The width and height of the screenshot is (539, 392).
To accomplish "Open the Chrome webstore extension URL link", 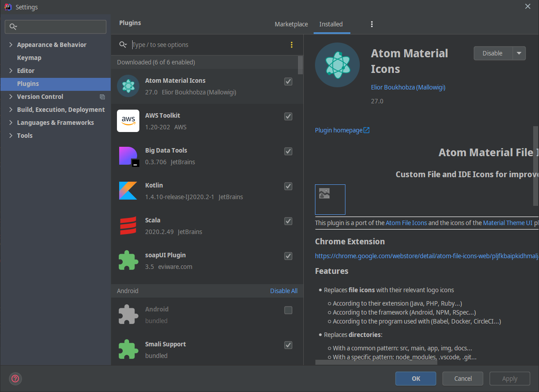I will click(x=426, y=256).
